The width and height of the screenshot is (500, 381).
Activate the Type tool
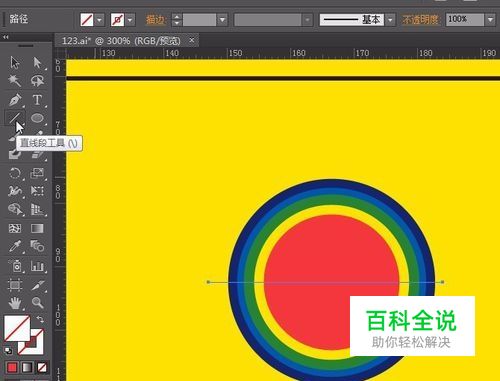37,99
